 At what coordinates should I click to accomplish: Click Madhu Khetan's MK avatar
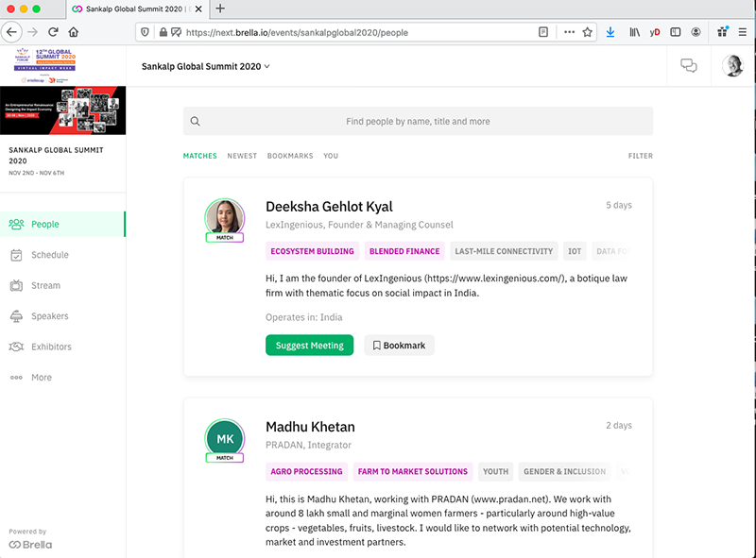225,438
